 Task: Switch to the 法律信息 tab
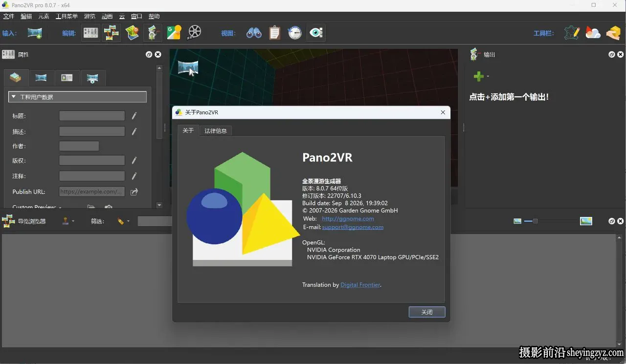(x=216, y=130)
